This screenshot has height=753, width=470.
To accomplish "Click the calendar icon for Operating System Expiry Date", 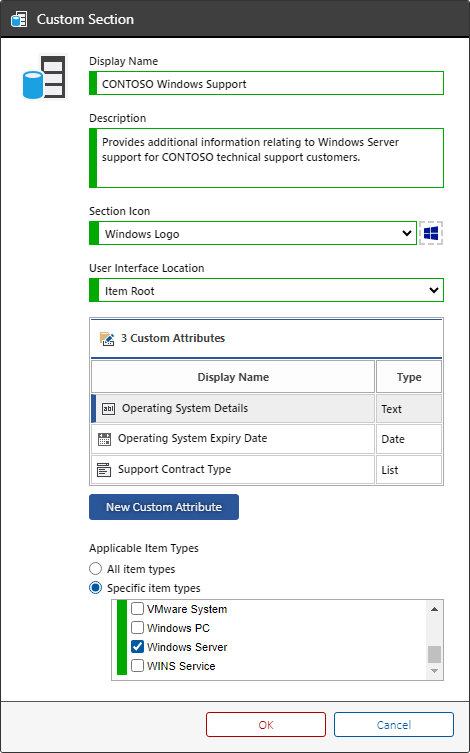I will click(x=104, y=439).
